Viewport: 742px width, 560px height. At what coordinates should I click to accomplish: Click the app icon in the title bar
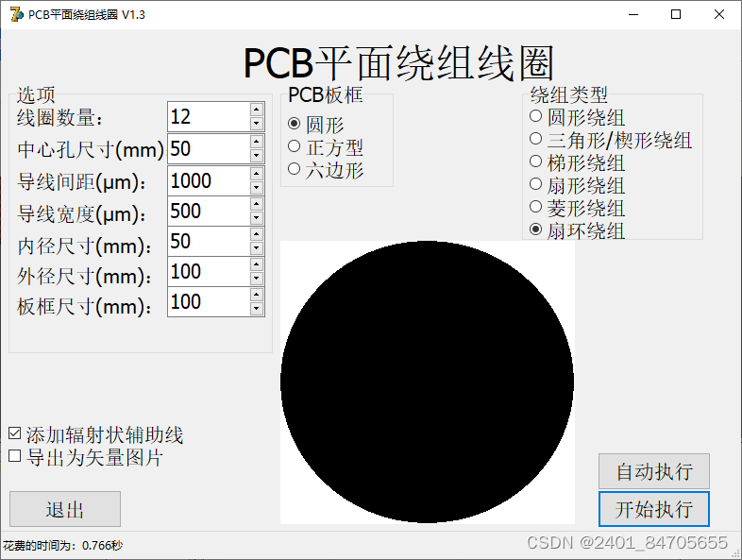tap(17, 15)
